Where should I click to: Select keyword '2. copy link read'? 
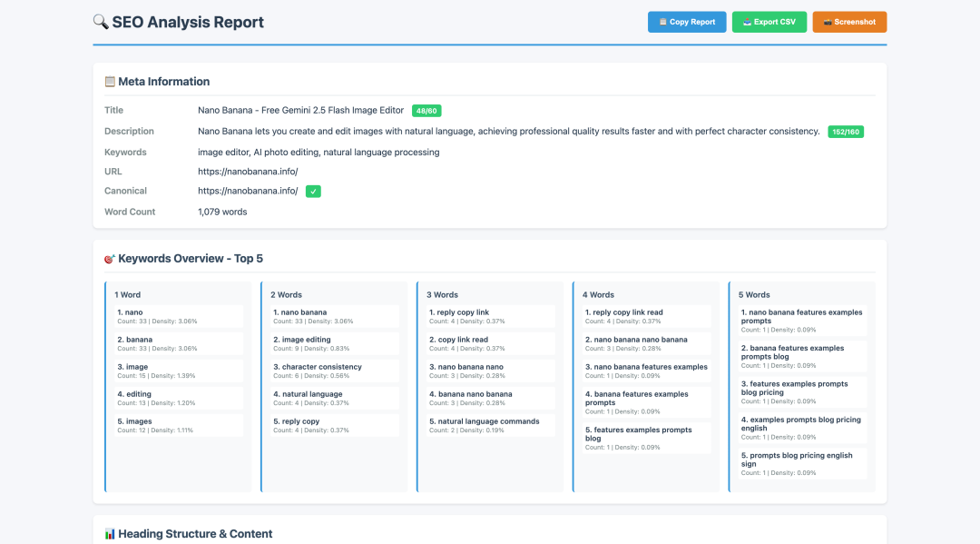coord(491,344)
